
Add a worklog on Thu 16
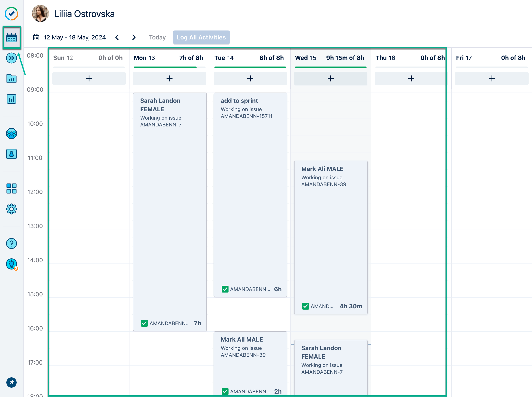click(411, 78)
